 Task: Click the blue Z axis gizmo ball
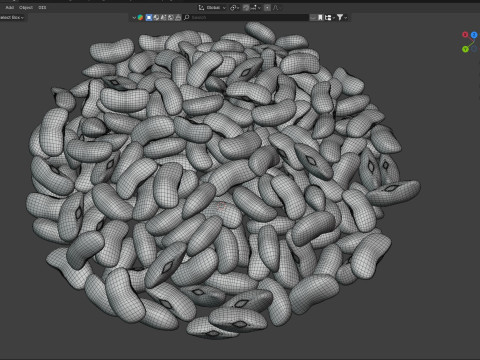pos(474,35)
